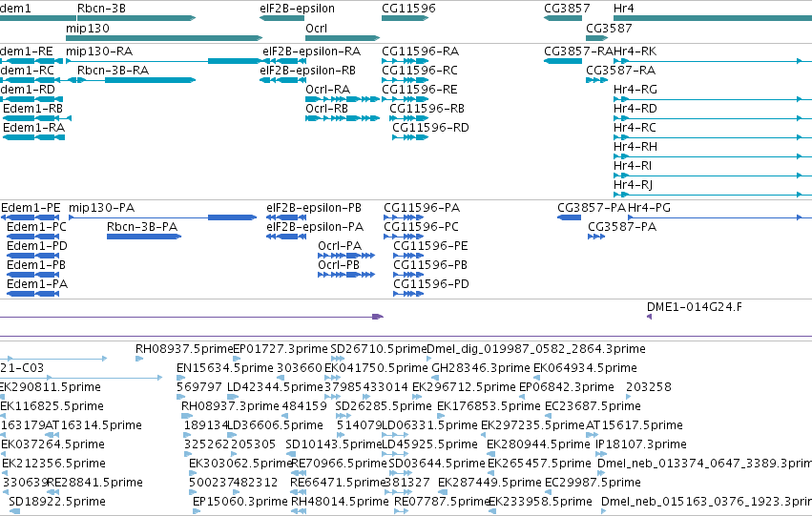
Task: Choose transcript CG11596-RB
Action: (x=427, y=109)
